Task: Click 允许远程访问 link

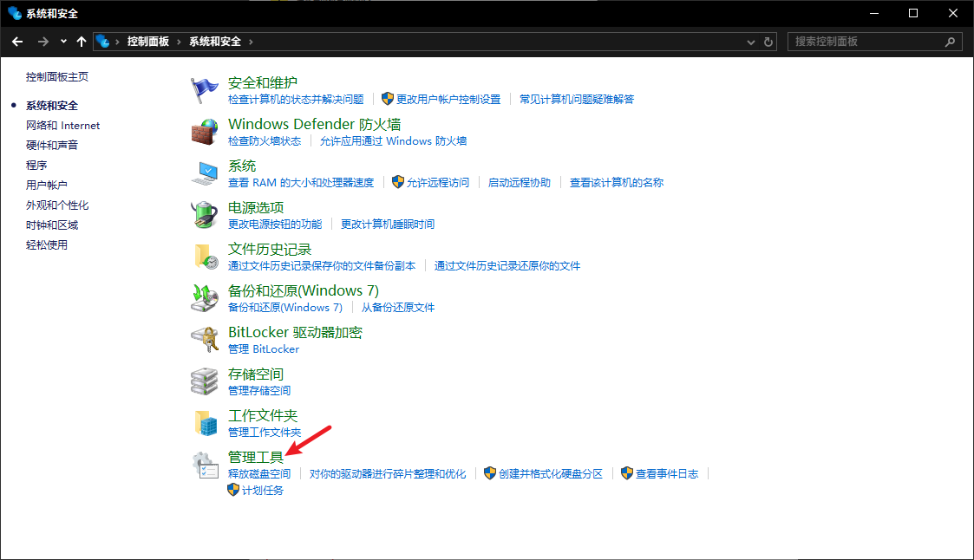Action: 438,183
